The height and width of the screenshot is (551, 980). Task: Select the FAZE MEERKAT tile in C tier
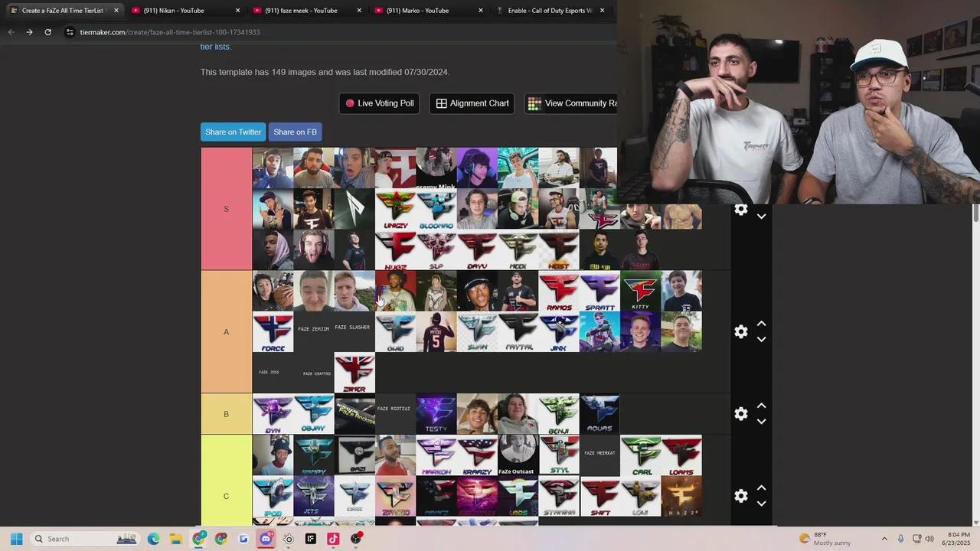[x=599, y=455]
